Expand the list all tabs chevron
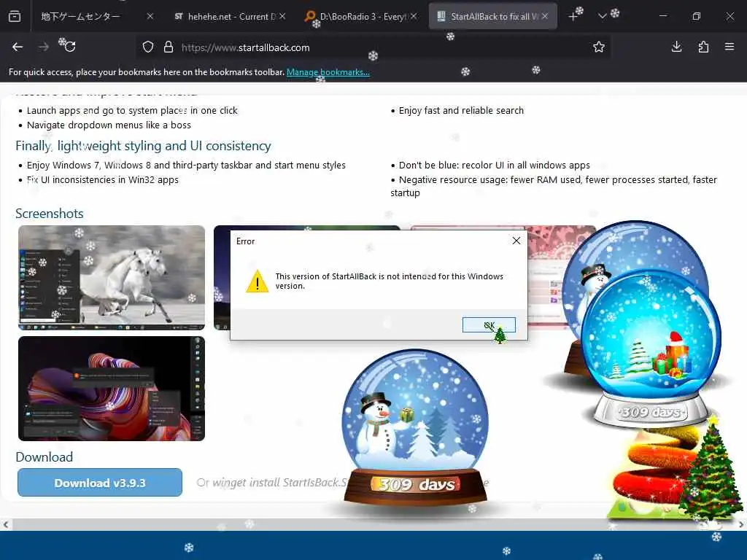The height and width of the screenshot is (560, 747). 602,16
